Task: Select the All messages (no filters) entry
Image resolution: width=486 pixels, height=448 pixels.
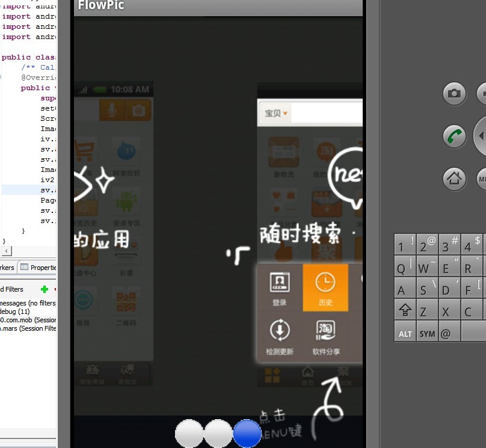Action: (x=28, y=303)
